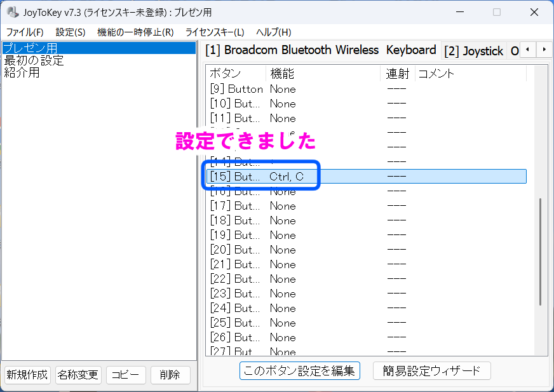Select the 紹介用 profile
Image resolution: width=554 pixels, height=392 pixels.
(22, 72)
